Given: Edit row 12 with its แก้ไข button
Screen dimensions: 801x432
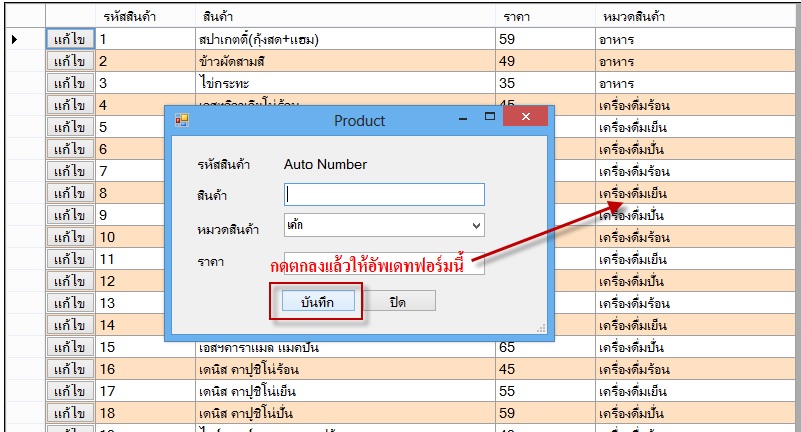Looking at the screenshot, I should pyautogui.click(x=70, y=281).
